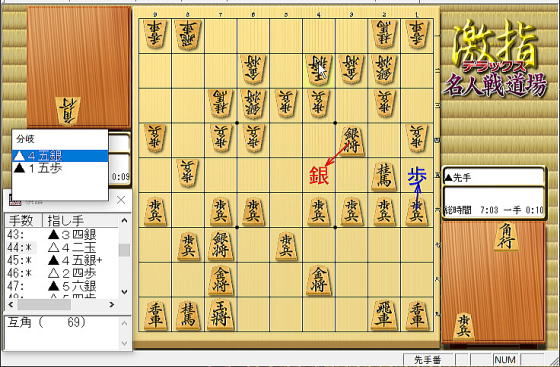Select move 47 ▲5六銀 in list
This screenshot has width=560, height=367.
62,286
